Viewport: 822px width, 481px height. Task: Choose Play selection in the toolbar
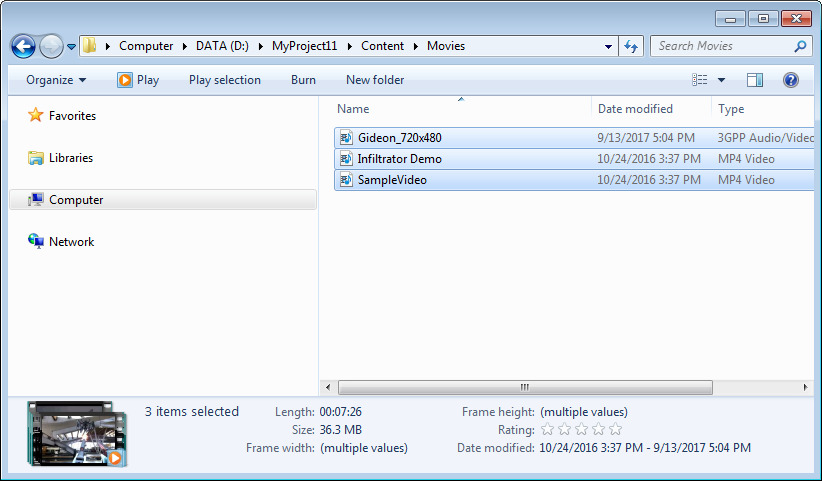tap(224, 80)
